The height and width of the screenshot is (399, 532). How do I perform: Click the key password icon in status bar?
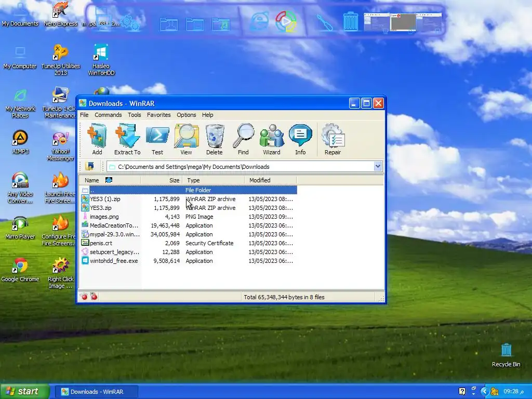94,297
